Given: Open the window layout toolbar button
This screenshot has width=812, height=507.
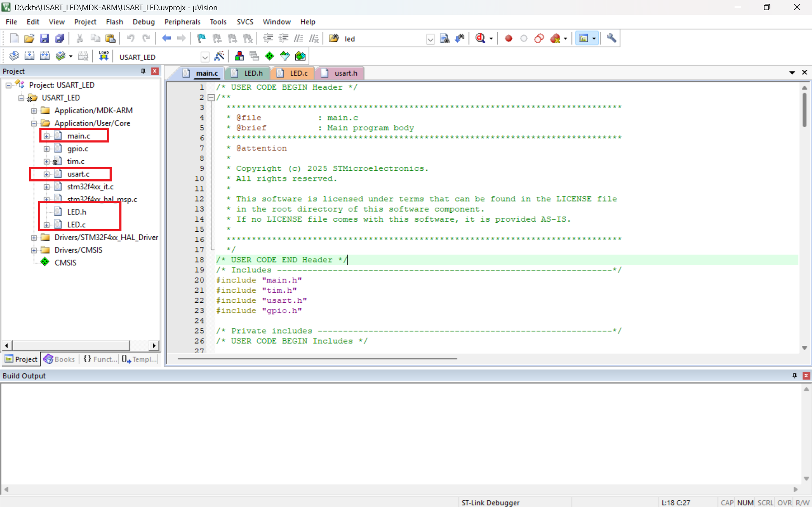Looking at the screenshot, I should coord(586,38).
